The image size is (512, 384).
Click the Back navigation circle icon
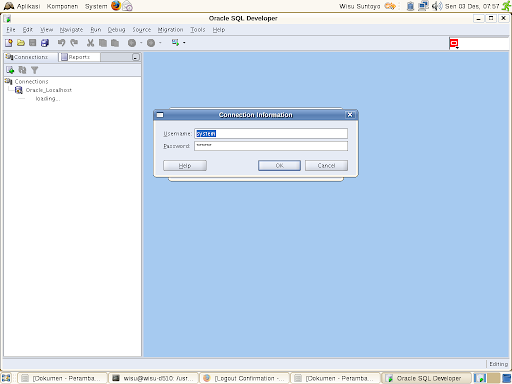click(132, 43)
